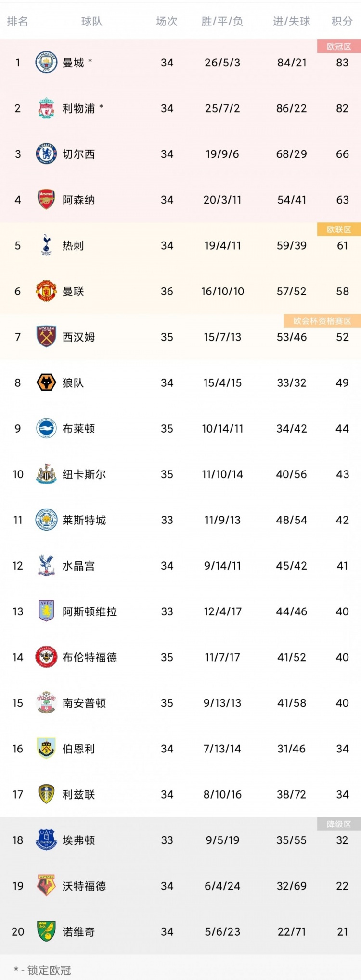
Task: Click the Norwich City canary crest
Action: (x=46, y=931)
